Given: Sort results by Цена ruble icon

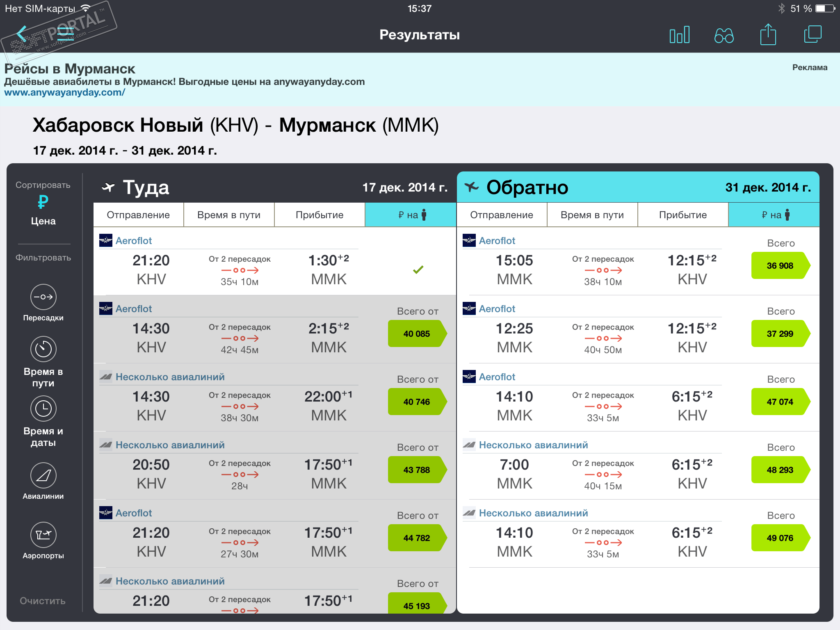Looking at the screenshot, I should (x=43, y=202).
